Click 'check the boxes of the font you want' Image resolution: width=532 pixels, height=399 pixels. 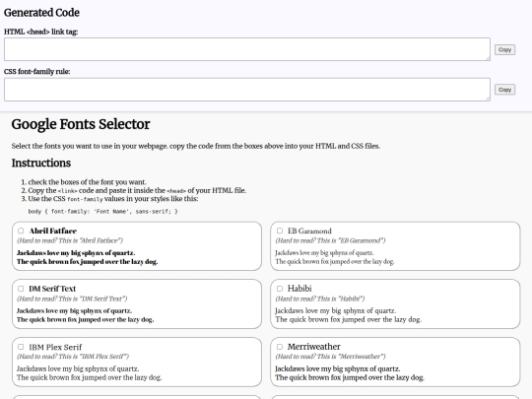tap(88, 182)
